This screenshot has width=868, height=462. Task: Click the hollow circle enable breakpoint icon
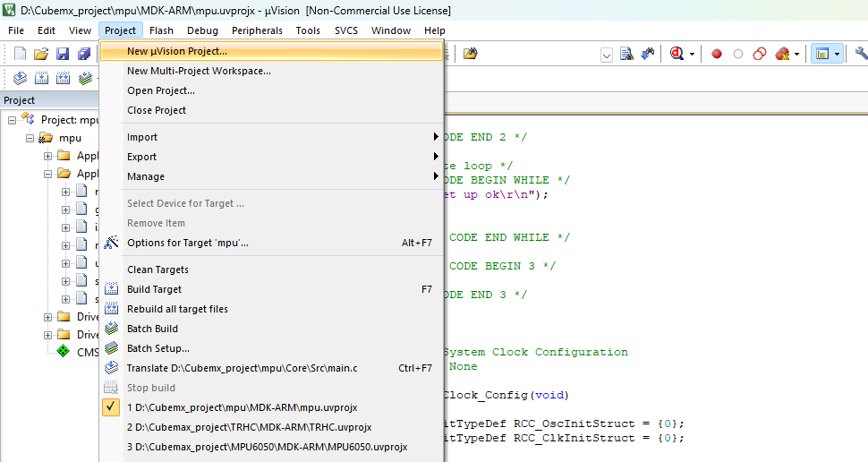tap(738, 54)
